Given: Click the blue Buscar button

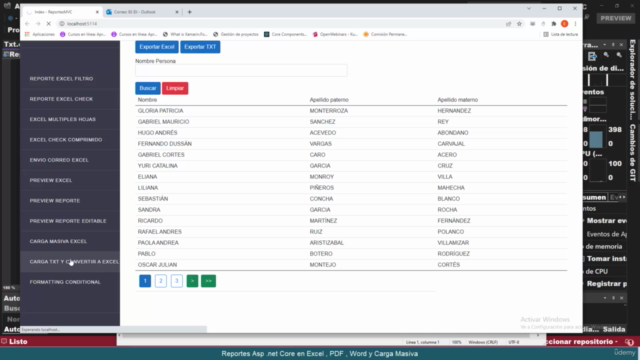Looking at the screenshot, I should (x=147, y=88).
